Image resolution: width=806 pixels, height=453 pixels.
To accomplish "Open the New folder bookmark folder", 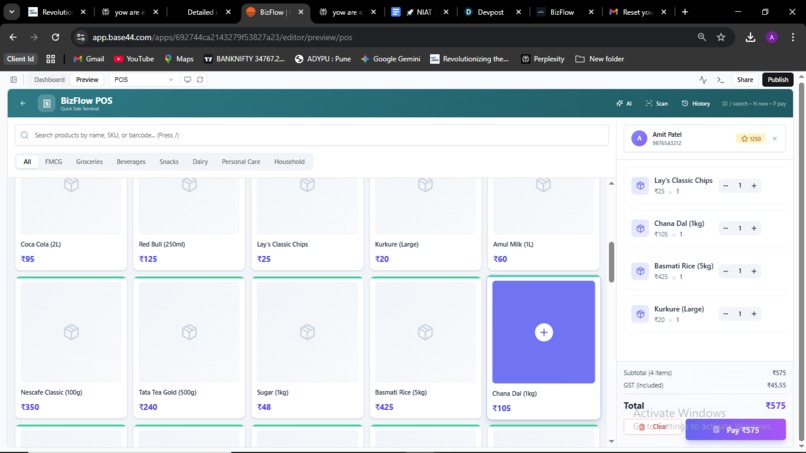I will [600, 59].
